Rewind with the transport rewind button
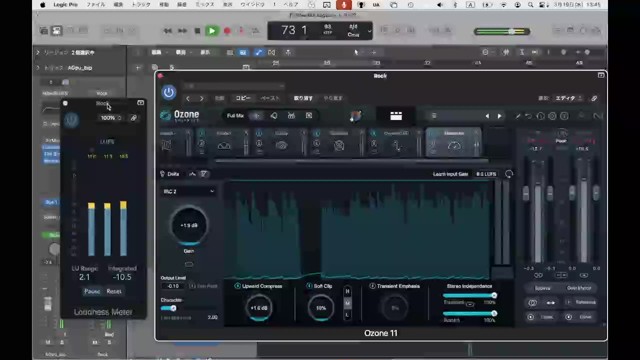640x360 pixels. point(167,31)
